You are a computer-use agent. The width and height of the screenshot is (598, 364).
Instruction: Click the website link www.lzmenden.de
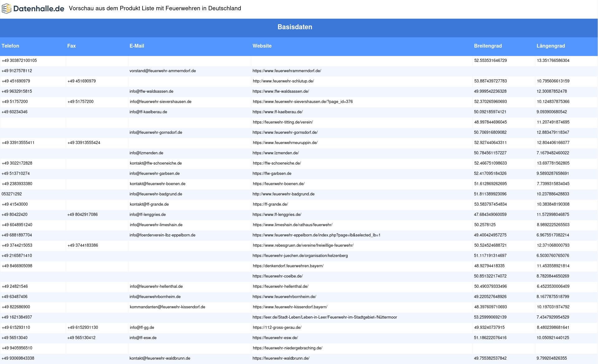pyautogui.click(x=276, y=153)
